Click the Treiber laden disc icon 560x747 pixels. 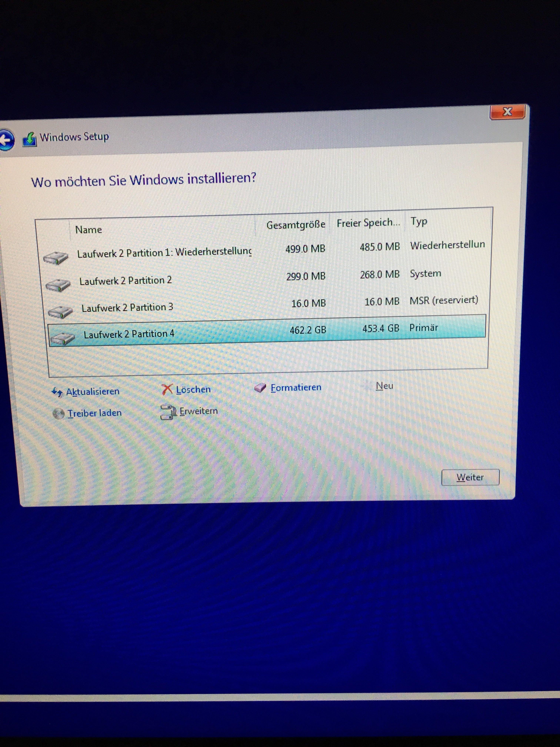tap(59, 414)
